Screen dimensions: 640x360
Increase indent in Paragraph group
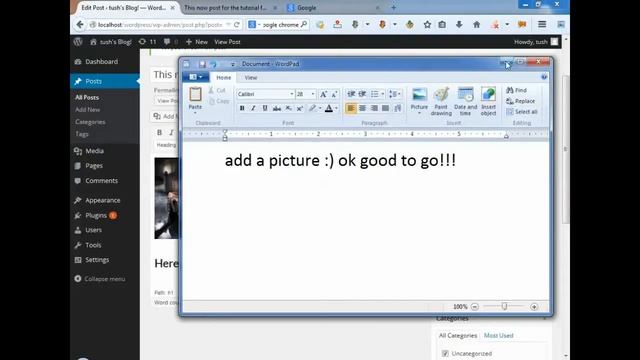pyautogui.click(x=362, y=94)
